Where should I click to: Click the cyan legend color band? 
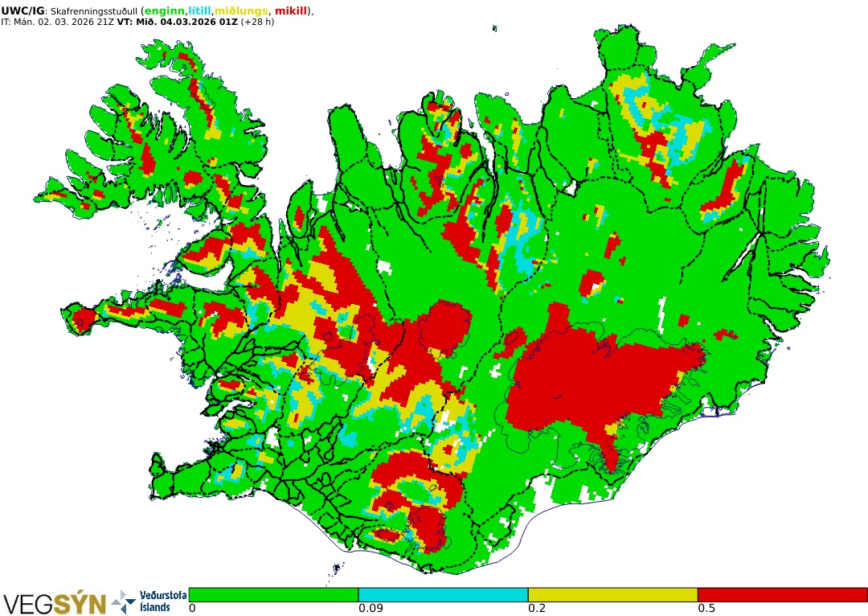[443, 595]
